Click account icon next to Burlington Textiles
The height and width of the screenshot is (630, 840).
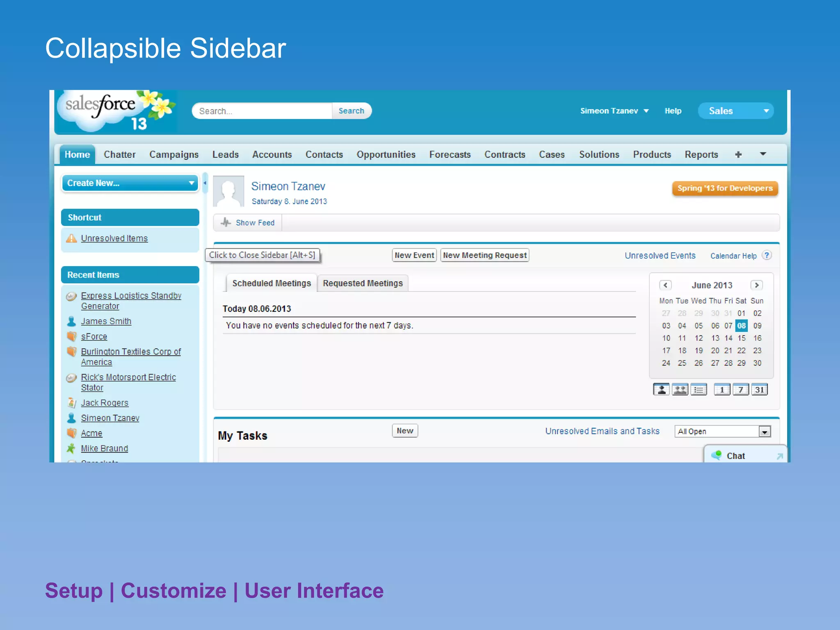(72, 352)
